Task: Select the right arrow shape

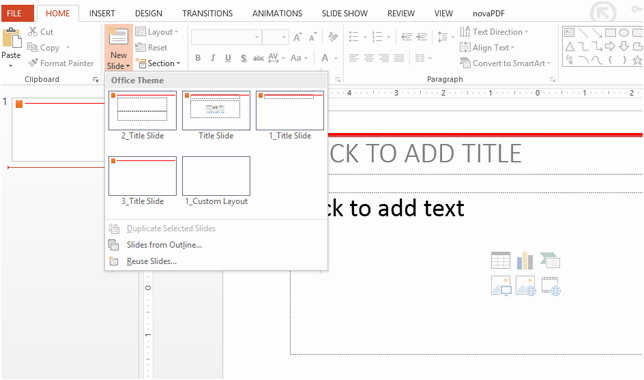Action: pos(610,46)
